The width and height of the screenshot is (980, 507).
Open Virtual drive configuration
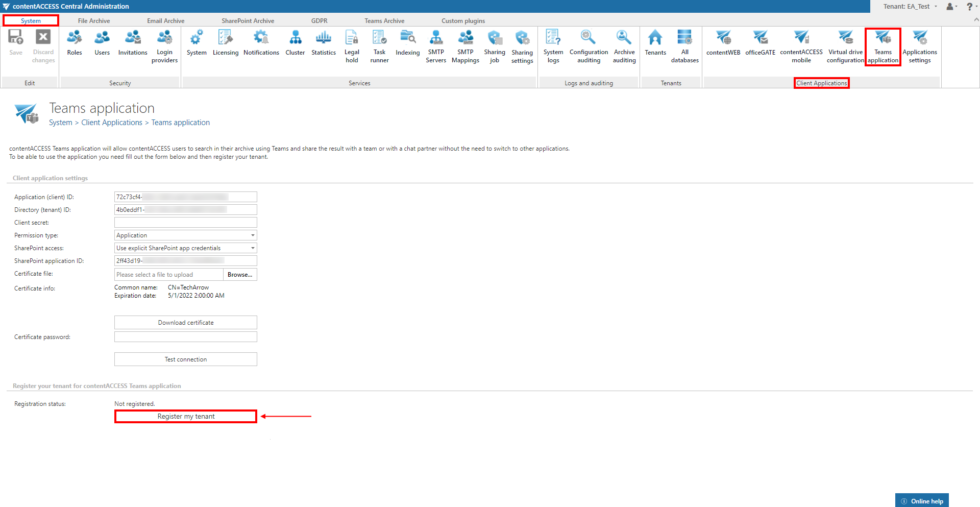845,46
